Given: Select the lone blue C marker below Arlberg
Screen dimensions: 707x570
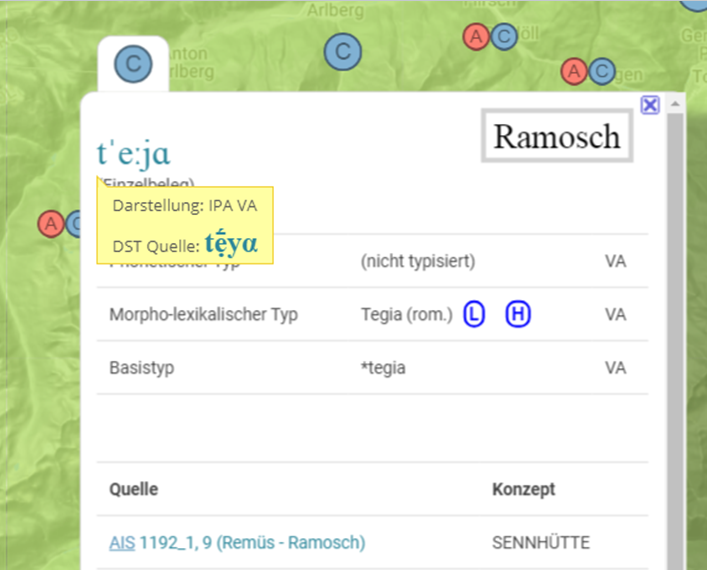Looking at the screenshot, I should (x=343, y=51).
